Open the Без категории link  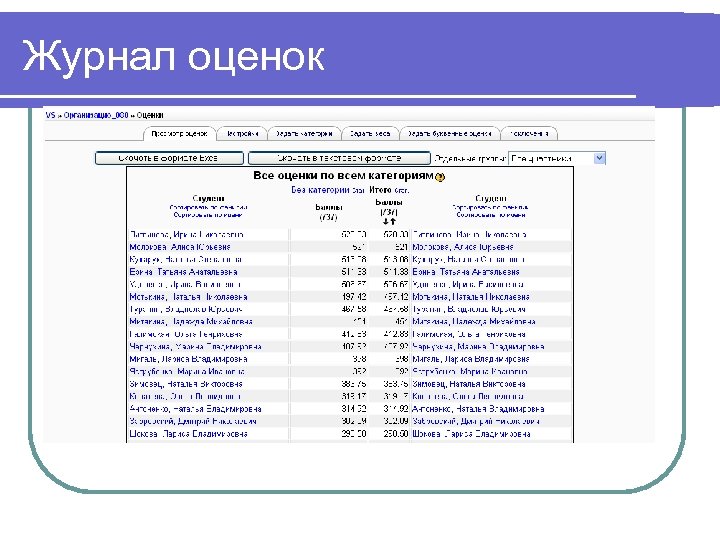pos(321,190)
